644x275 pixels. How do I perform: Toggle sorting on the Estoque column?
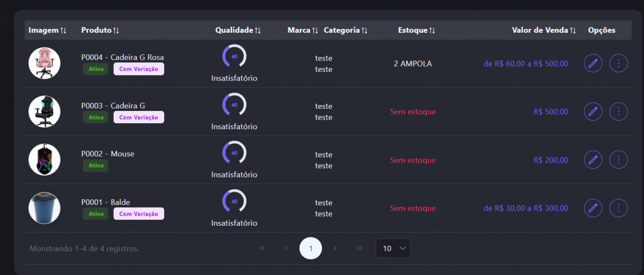coord(416,30)
